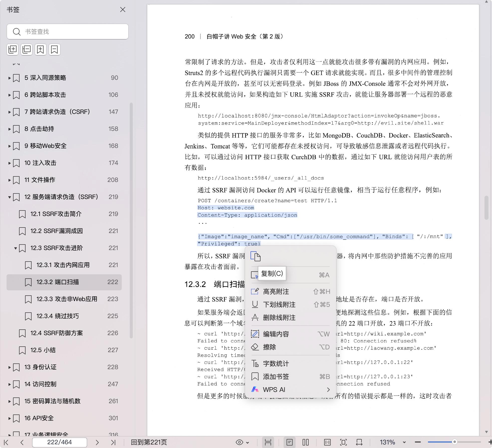Viewport: 492px width, 448px height.
Task: Click the fit page width icon
Action: [359, 442]
